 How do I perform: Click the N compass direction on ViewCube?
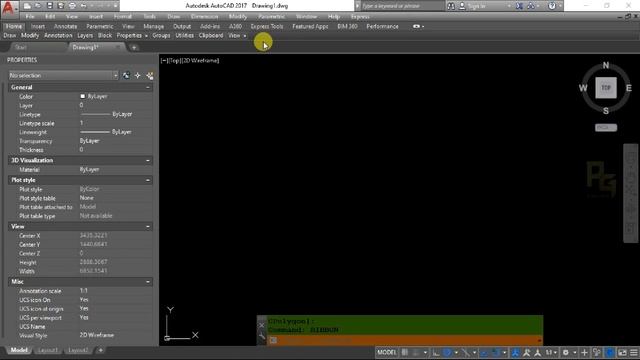[x=606, y=65]
